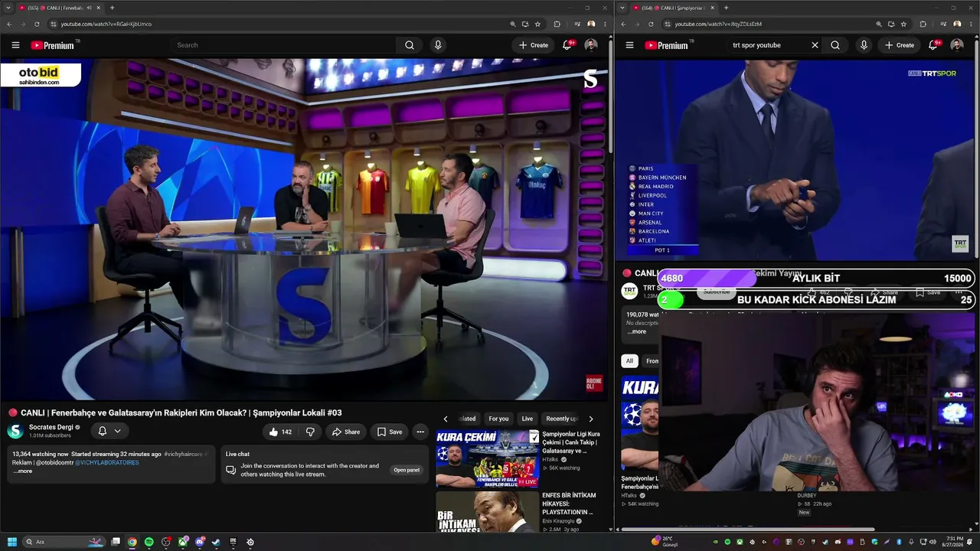The height and width of the screenshot is (551, 980).
Task: Click the 'Şampiyonlar Ligi Kura Çekimi | Canlı Takip' title
Action: point(571,442)
